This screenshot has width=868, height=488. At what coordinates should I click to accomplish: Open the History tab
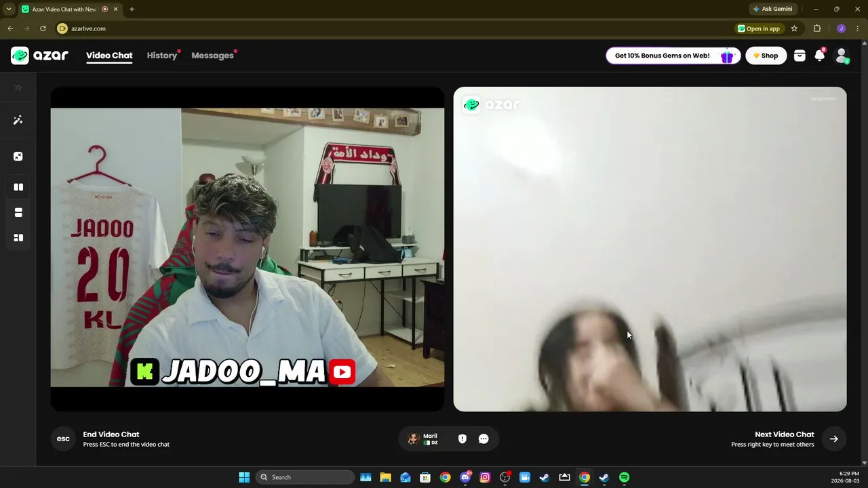[x=162, y=56]
